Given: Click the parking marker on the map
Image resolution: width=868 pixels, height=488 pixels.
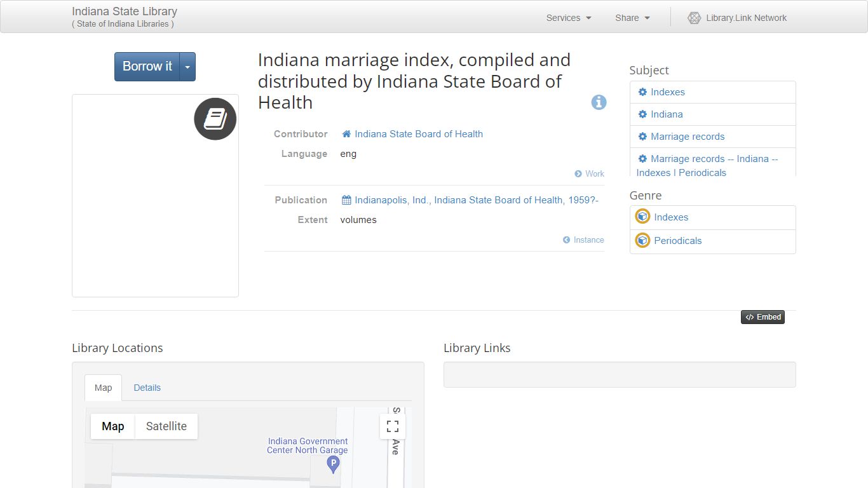Looking at the screenshot, I should tap(333, 465).
